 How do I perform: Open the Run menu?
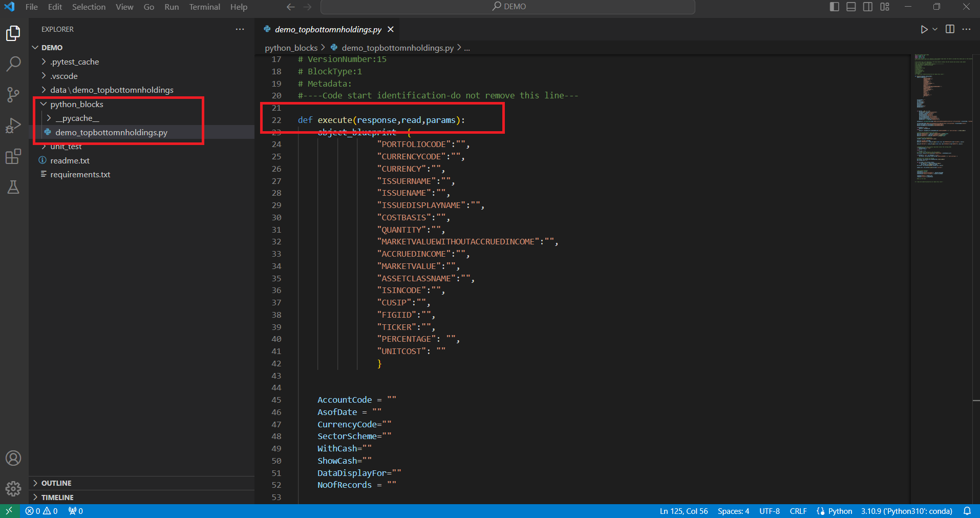click(x=172, y=7)
